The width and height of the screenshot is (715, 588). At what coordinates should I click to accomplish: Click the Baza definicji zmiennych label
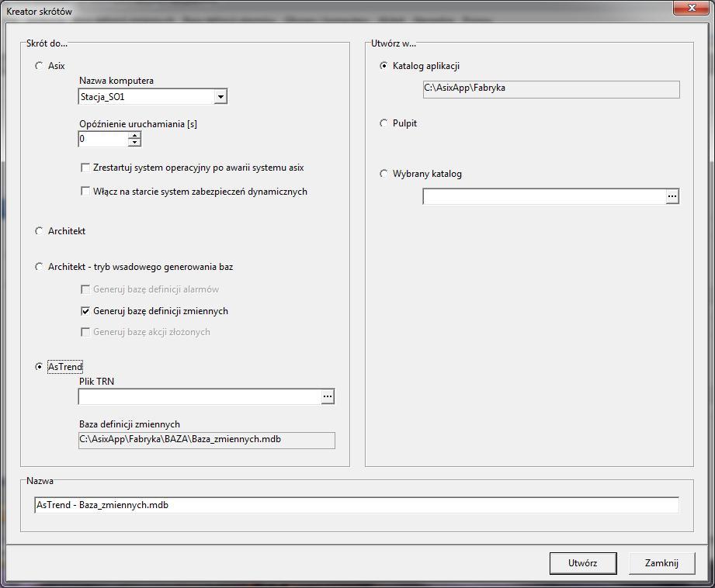130,424
